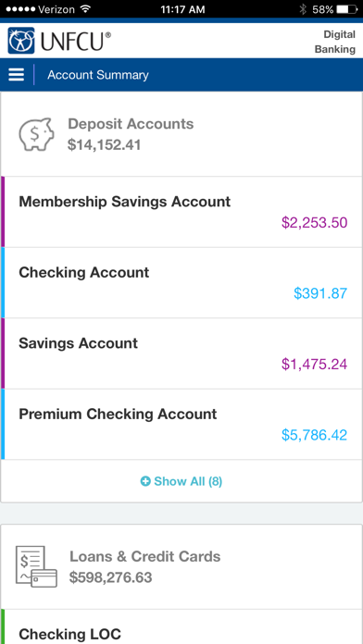Click the Loans & Credit Cards document icon
The height and width of the screenshot is (644, 363).
36,567
